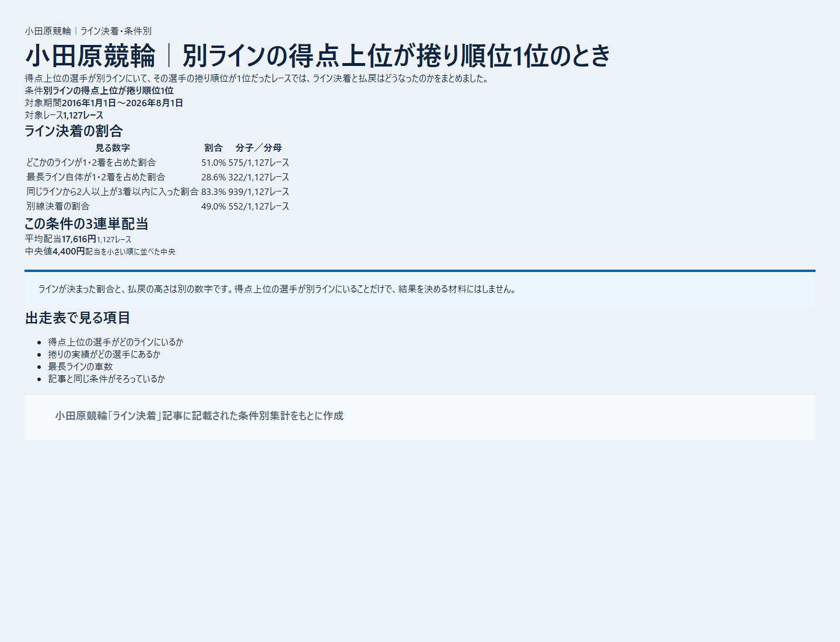Click the "割合" column header
Image resolution: width=840 pixels, height=642 pixels.
click(213, 148)
